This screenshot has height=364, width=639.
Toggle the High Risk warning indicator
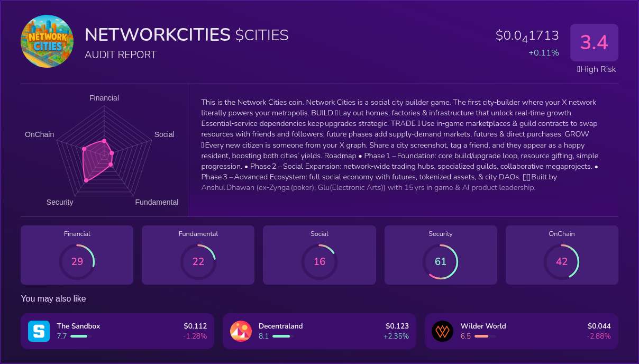pos(597,69)
